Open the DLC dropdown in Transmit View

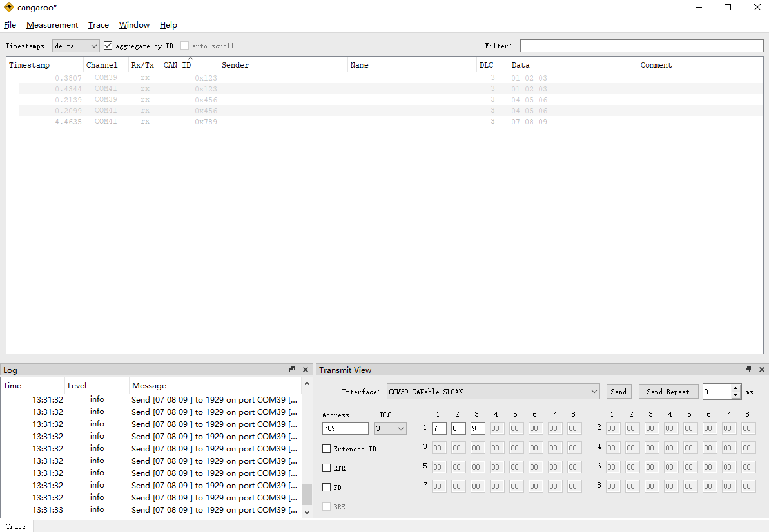click(390, 428)
